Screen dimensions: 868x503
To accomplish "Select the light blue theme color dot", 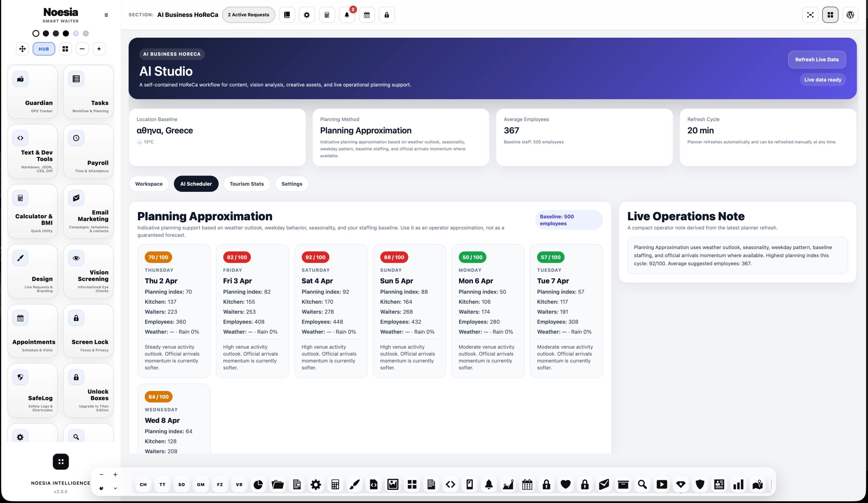I will click(x=76, y=34).
